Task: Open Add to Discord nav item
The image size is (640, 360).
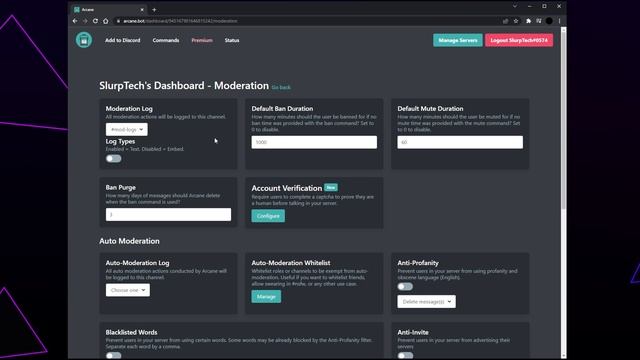Action: coord(122,40)
